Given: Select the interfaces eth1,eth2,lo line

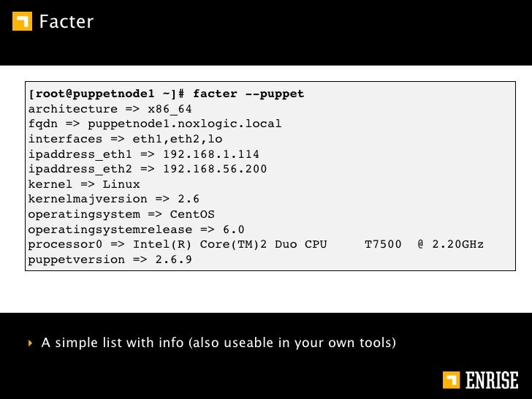Looking at the screenshot, I should 125,139.
